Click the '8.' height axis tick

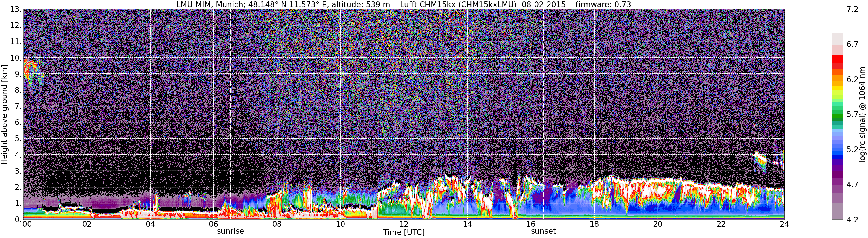pyautogui.click(x=18, y=90)
